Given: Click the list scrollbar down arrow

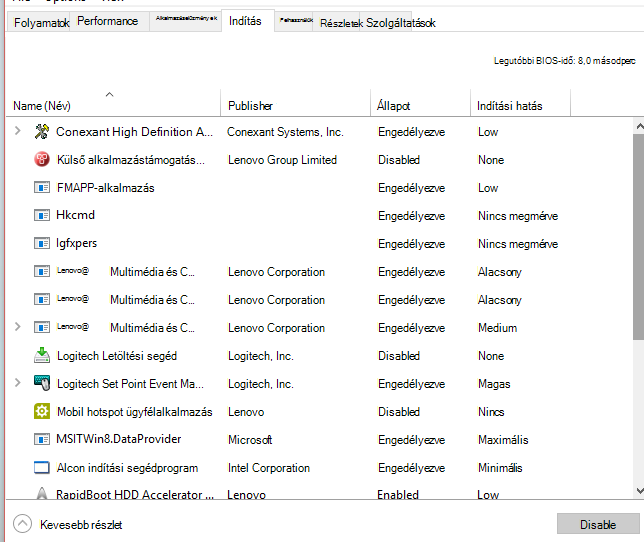Looking at the screenshot, I should point(639,491).
